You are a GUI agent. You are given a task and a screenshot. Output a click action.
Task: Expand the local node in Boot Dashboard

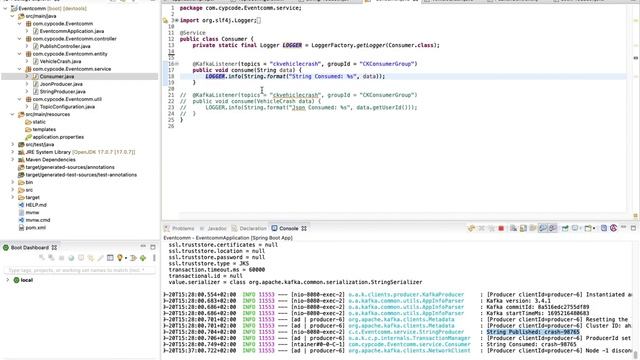tap(7, 280)
